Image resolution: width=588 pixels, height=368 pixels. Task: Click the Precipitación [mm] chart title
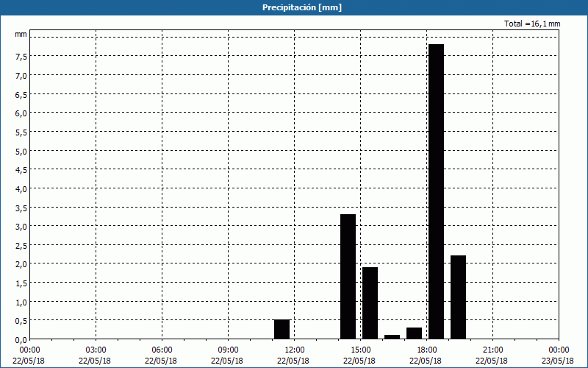coord(302,7)
